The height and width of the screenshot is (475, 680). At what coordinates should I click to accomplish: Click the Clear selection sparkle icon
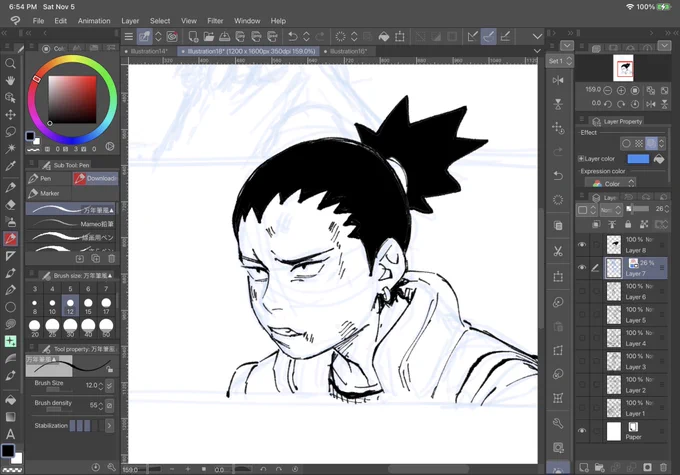click(340, 36)
